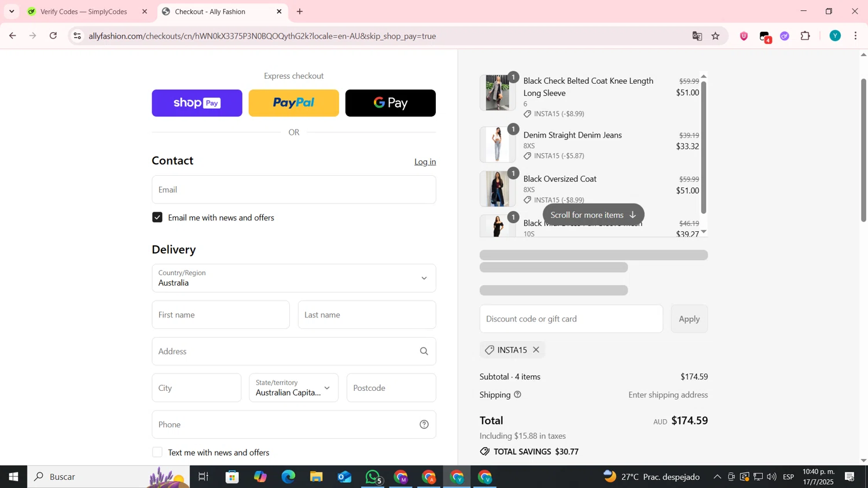Click Scroll for more items button
Image resolution: width=868 pixels, height=488 pixels.
coord(593,215)
